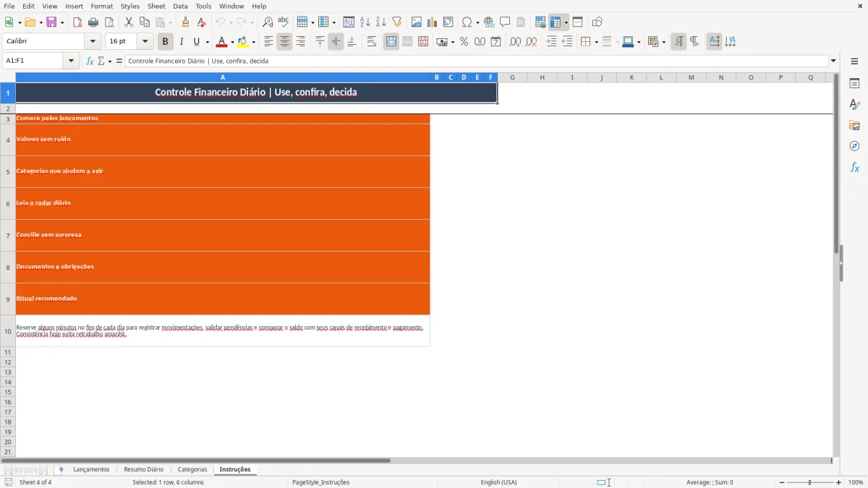Cut the selection with the scissors icon
The height and width of the screenshot is (488, 868).
click(129, 22)
